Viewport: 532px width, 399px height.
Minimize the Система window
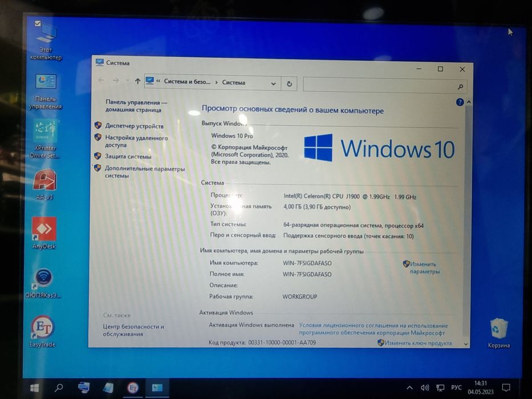click(x=419, y=68)
